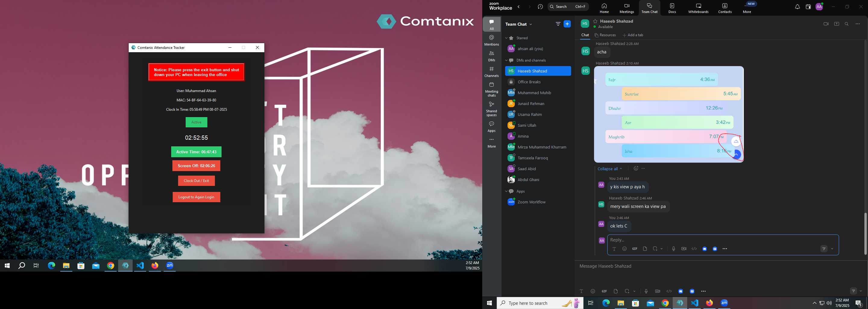
Task: Open Shared spaces in the sidebar
Action: [x=492, y=109]
